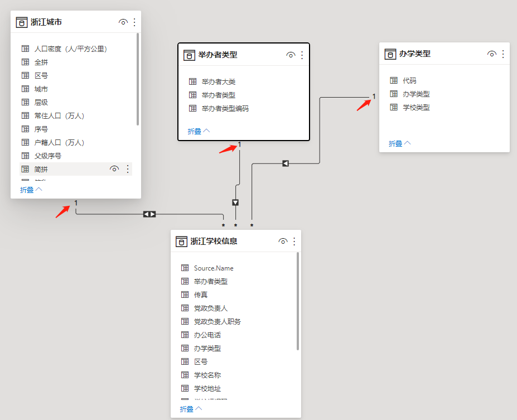Open more options for 浙江城市 table
The image size is (517, 420).
134,22
